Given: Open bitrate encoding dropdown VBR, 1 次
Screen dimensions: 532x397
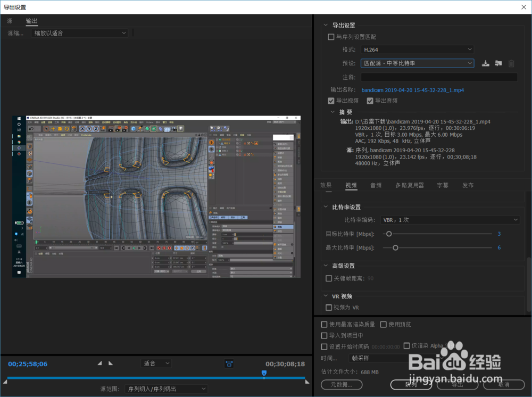Looking at the screenshot, I should click(x=450, y=220).
